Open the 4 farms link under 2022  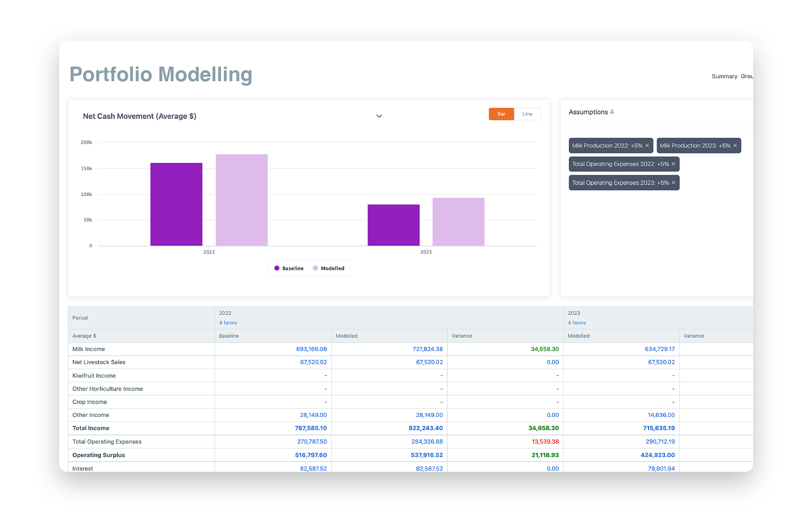[x=227, y=322]
